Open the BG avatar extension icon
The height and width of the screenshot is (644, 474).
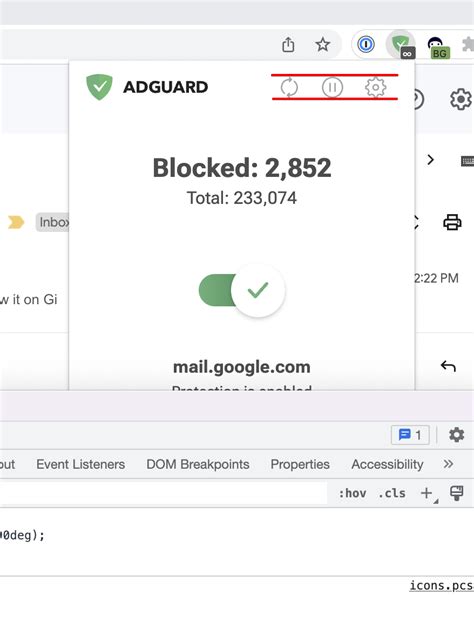(437, 46)
